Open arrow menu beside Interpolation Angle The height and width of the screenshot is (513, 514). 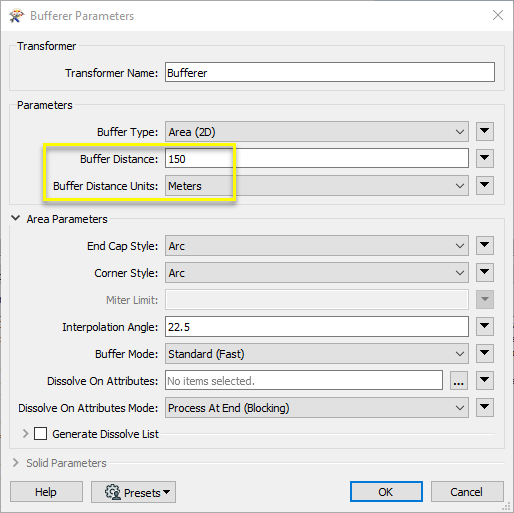click(x=485, y=326)
